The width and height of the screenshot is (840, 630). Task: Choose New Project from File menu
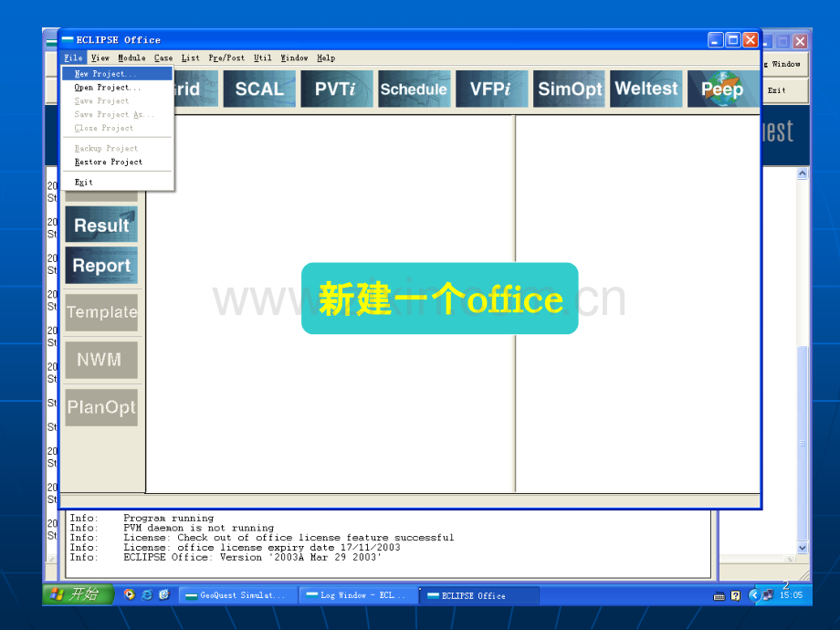tap(117, 73)
